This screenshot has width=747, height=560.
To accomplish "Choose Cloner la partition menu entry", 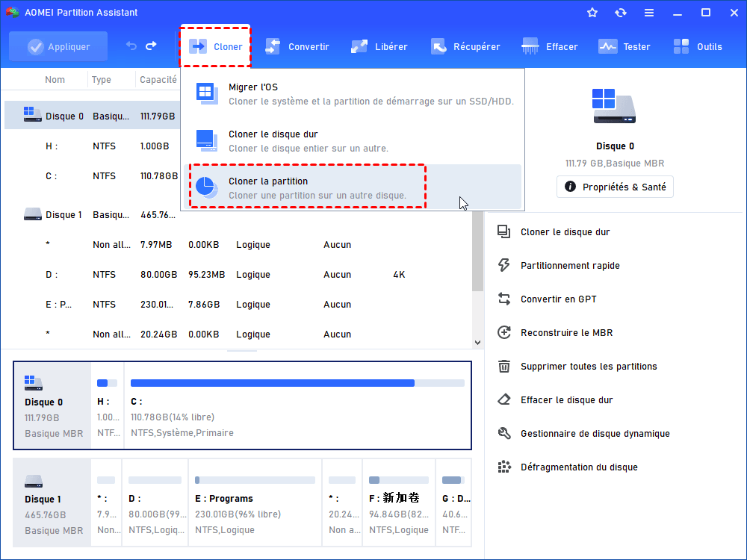I will click(x=353, y=187).
